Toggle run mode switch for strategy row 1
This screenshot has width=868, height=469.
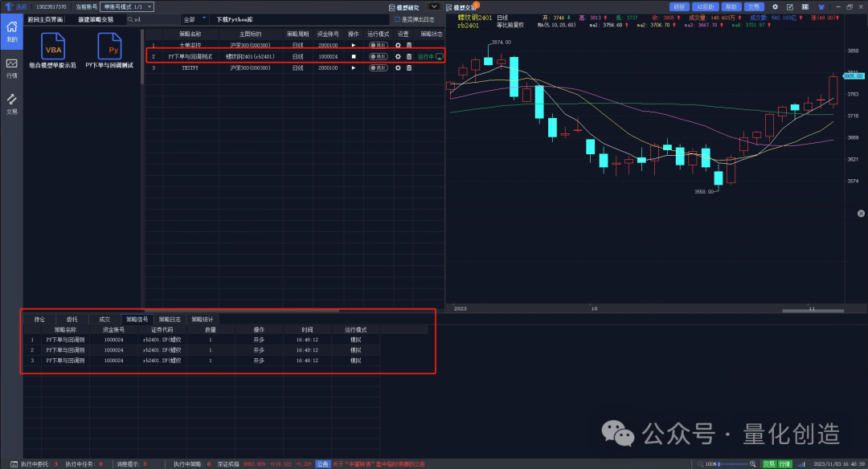click(379, 45)
